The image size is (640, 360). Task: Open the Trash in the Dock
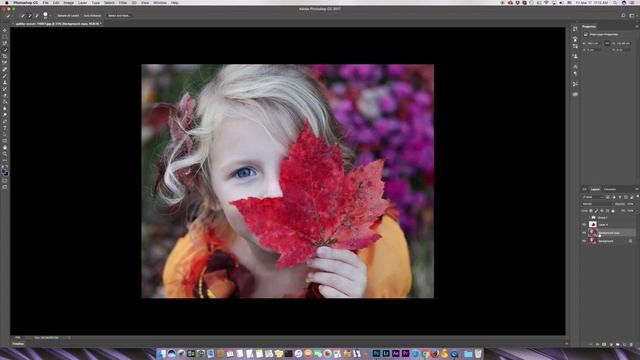(x=478, y=353)
